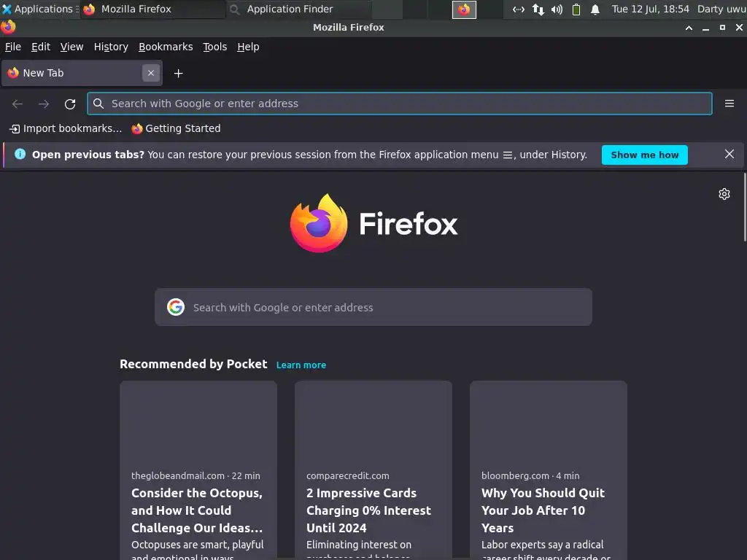
Task: Click comparecredit.com card thumbnail
Action: tap(373, 421)
